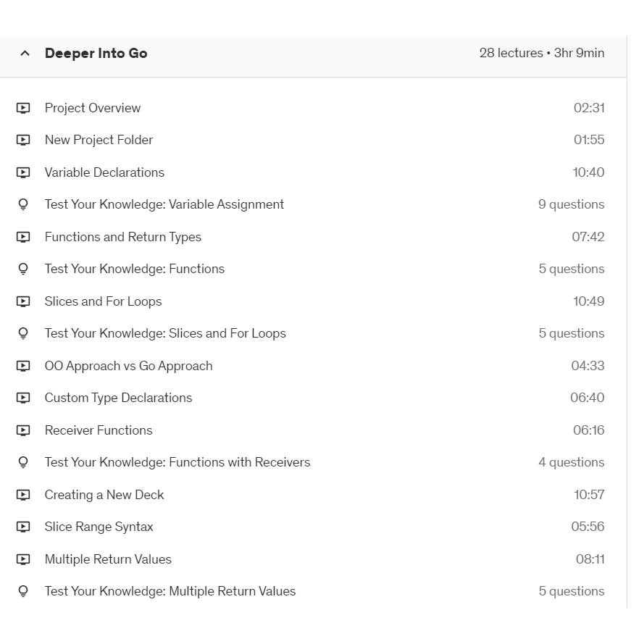Open the Receiver Functions lecture

click(99, 430)
